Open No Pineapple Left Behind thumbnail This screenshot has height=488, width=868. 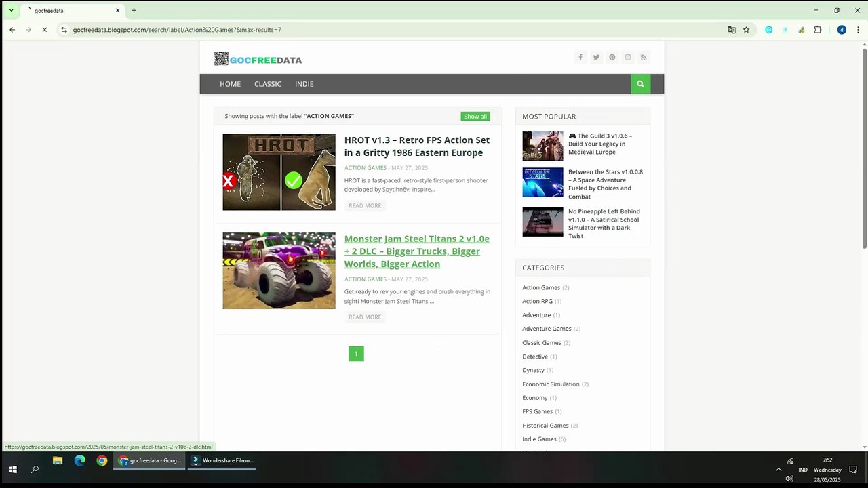pos(542,222)
